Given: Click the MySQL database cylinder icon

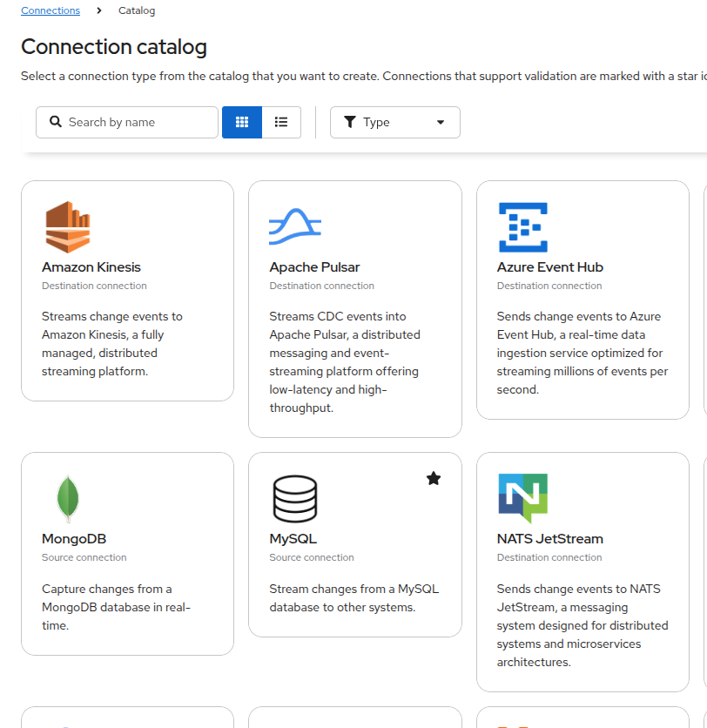Looking at the screenshot, I should [x=294, y=499].
